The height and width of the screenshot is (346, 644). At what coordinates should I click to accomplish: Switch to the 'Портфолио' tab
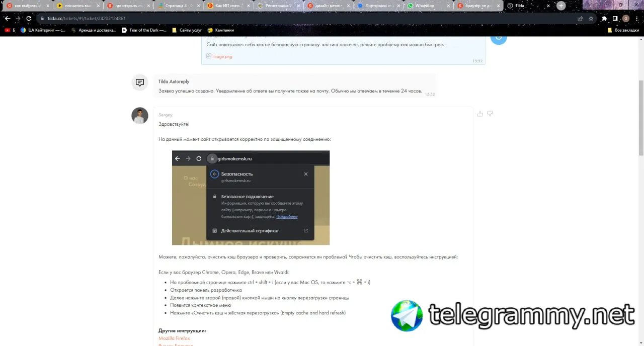point(378,6)
